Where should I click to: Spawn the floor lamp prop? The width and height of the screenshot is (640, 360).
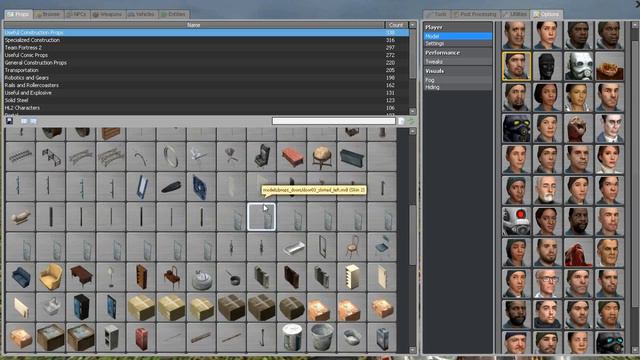pos(111,277)
